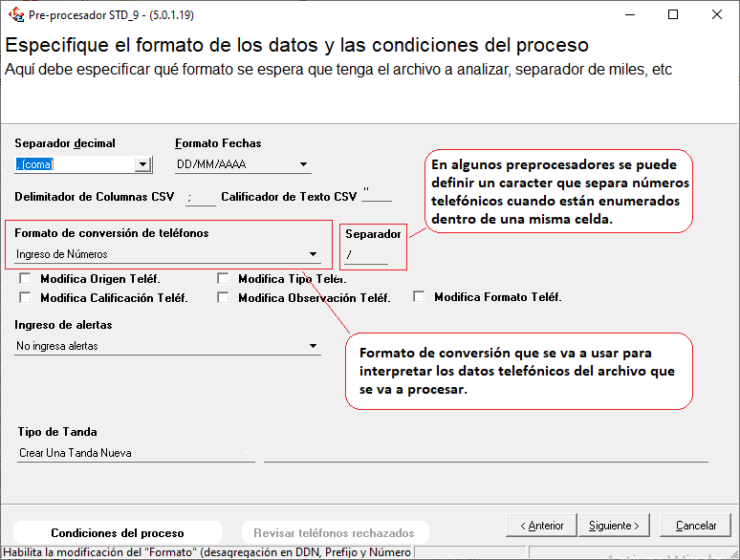The width and height of the screenshot is (740, 560).
Task: Select the Condiciones del proceso tab
Action: click(x=118, y=533)
